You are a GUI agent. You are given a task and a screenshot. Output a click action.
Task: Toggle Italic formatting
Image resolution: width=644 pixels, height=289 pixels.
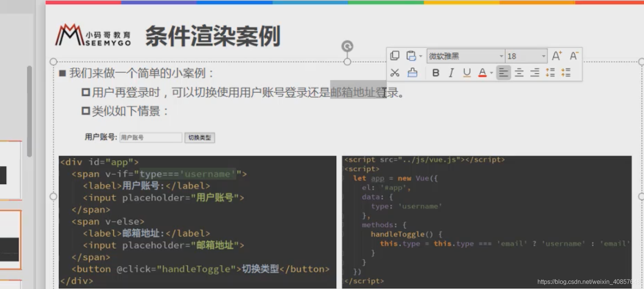[x=451, y=72]
